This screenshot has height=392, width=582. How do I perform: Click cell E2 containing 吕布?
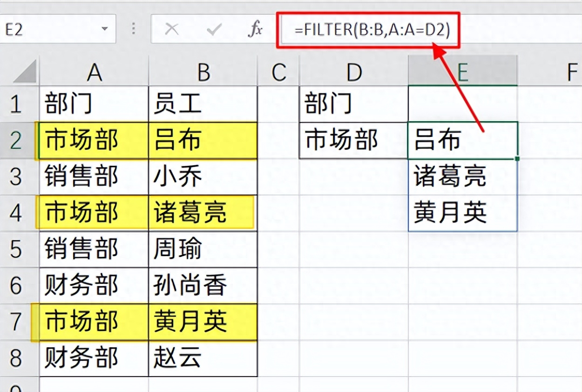[462, 140]
